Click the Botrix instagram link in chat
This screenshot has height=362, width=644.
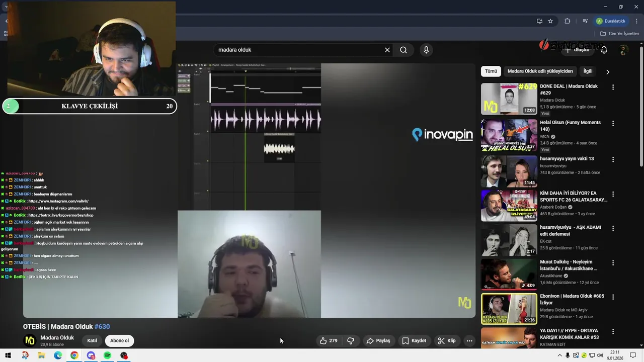click(x=58, y=201)
